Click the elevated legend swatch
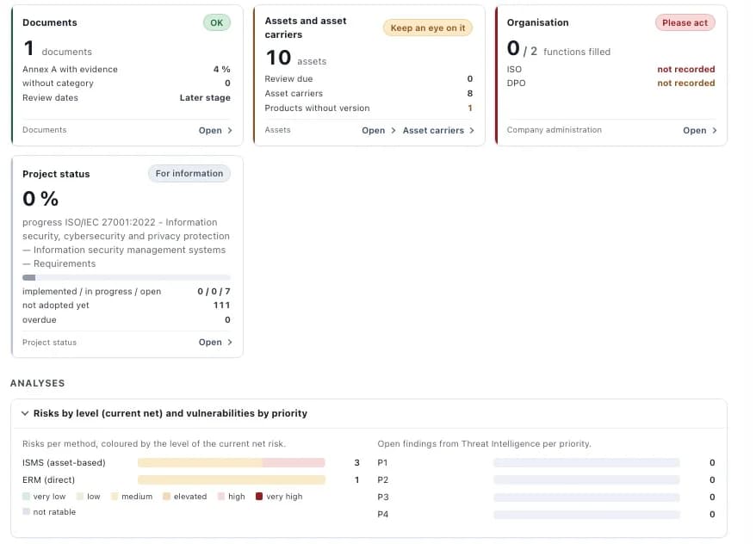This screenshot has height=544, width=756. pos(166,497)
